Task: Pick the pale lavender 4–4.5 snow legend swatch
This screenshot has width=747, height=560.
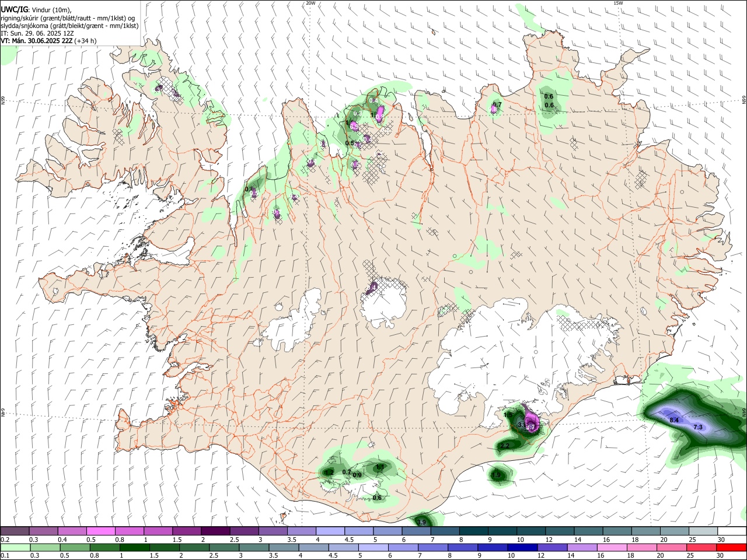Action: (330, 531)
